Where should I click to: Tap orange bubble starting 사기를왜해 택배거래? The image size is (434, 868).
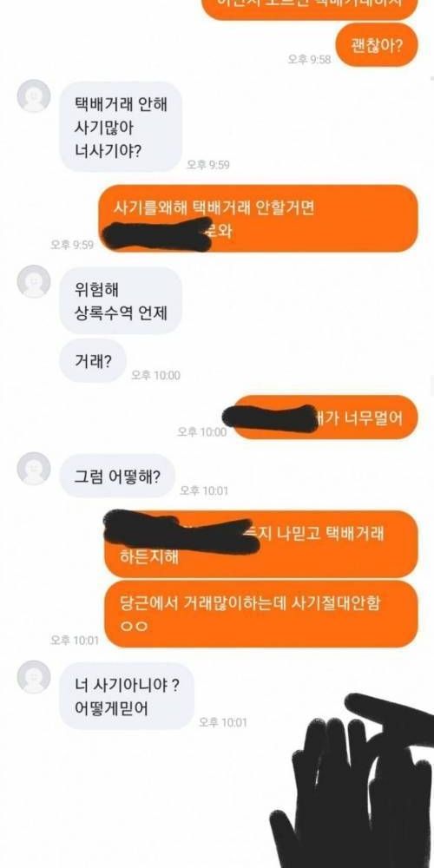(x=258, y=218)
